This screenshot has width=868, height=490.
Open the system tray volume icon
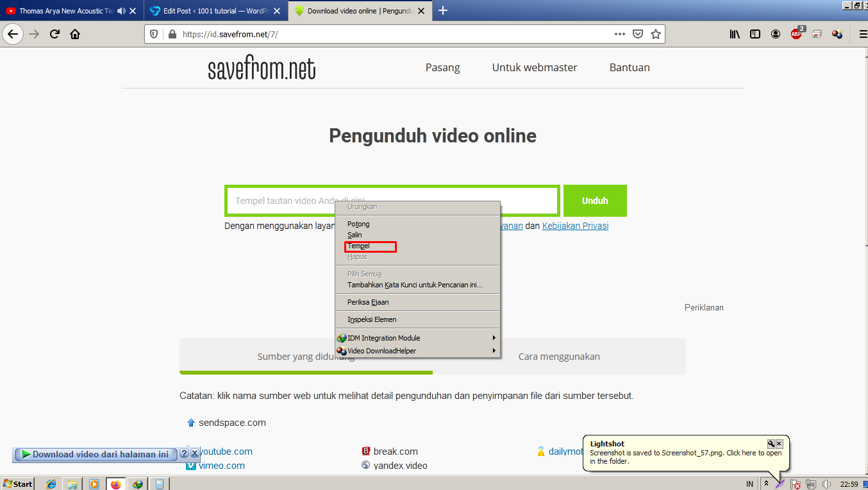pos(826,484)
